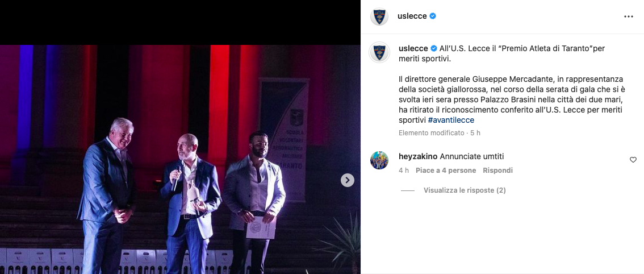Click the 4 h comment timestamp

point(403,171)
